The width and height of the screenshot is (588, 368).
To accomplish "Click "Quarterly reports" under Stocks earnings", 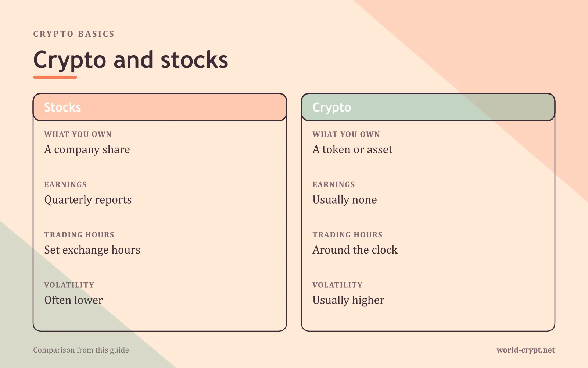I will 88,200.
